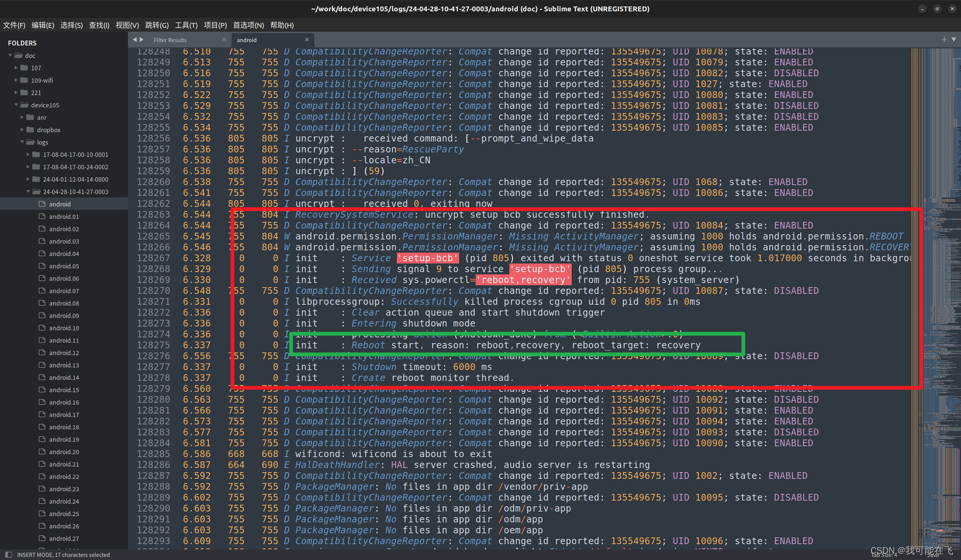The width and height of the screenshot is (961, 560).
Task: Go to previous tab with left arrow
Action: [135, 39]
